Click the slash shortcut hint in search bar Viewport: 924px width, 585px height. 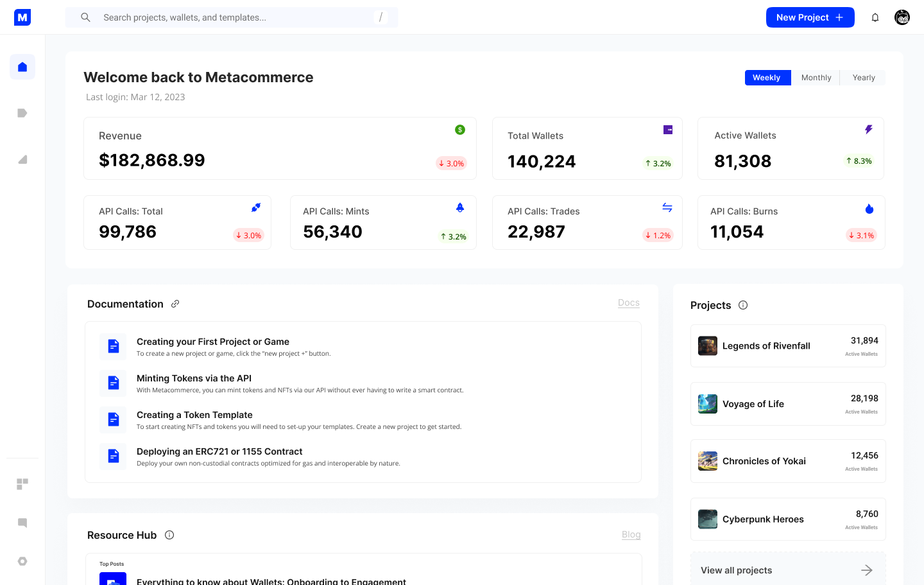381,17
